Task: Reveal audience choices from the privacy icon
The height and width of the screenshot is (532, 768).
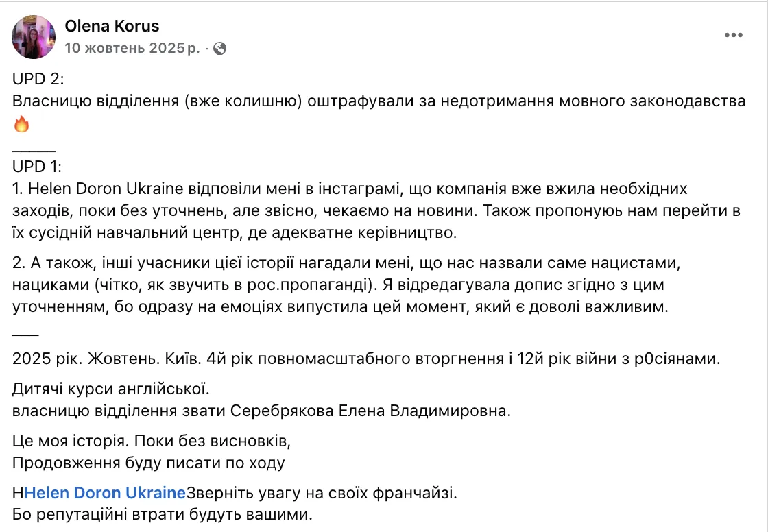Action: point(219,49)
